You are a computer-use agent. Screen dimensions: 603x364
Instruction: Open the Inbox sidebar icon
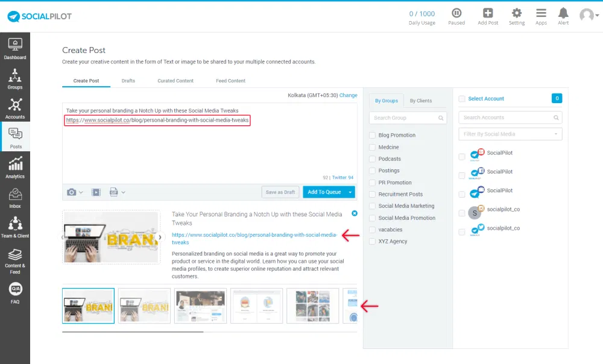15,197
